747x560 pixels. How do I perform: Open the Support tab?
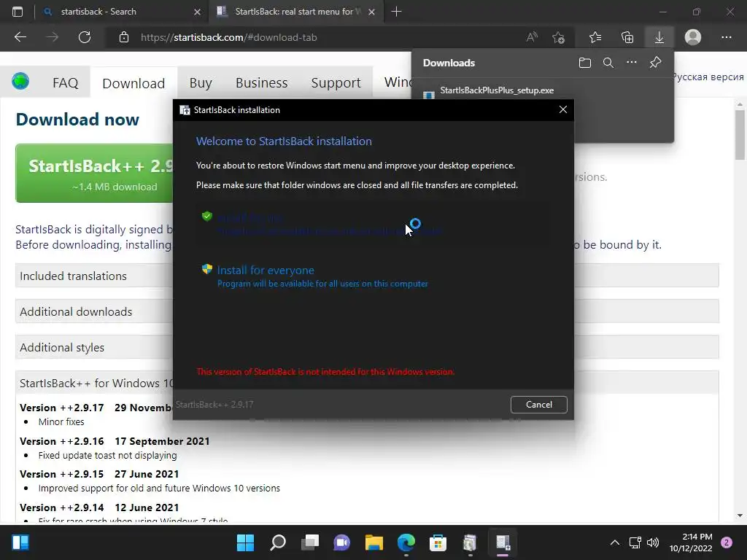[x=336, y=83]
